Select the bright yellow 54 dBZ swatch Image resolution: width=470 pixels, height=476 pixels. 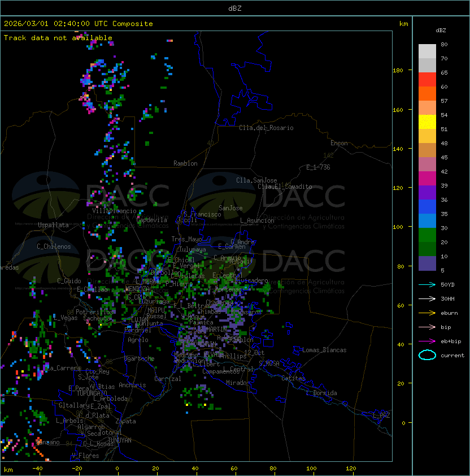pos(427,122)
